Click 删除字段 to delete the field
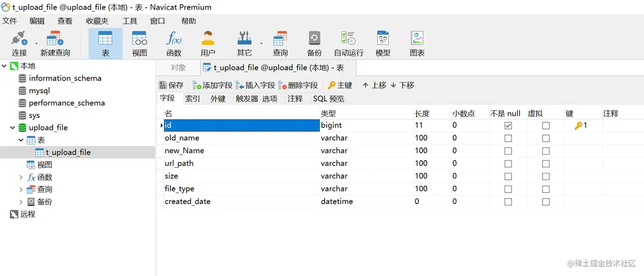The width and height of the screenshot is (644, 276). pyautogui.click(x=298, y=85)
